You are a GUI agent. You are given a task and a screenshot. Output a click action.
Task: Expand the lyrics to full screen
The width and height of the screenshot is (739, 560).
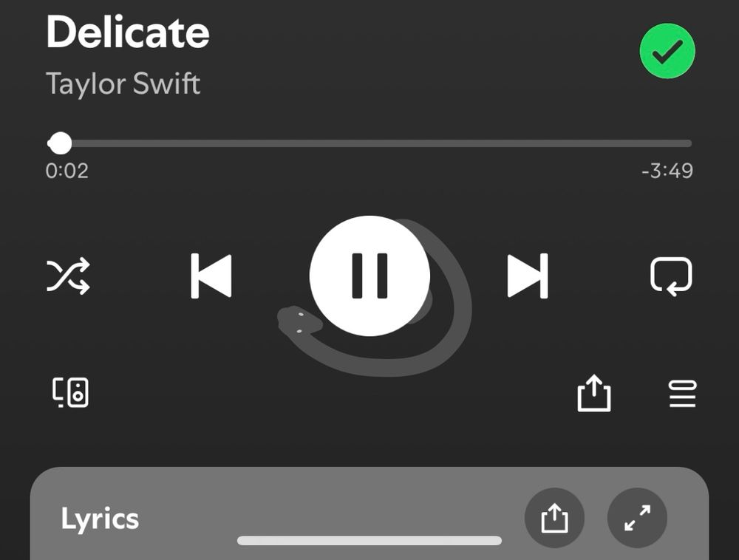637,518
